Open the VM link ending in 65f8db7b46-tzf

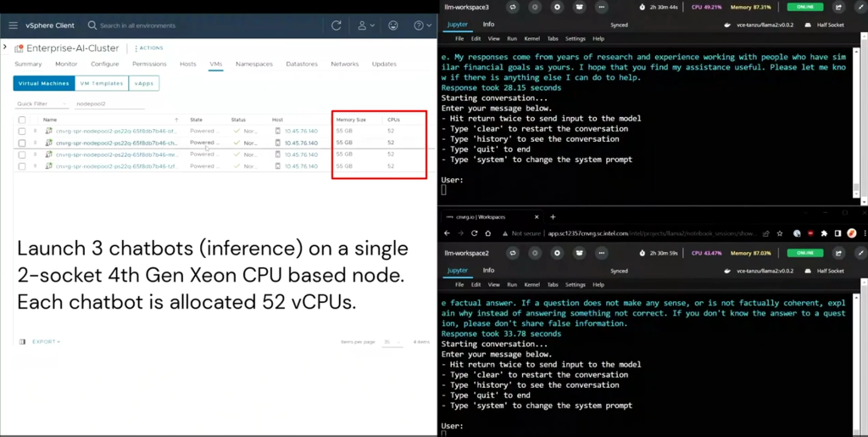(117, 166)
